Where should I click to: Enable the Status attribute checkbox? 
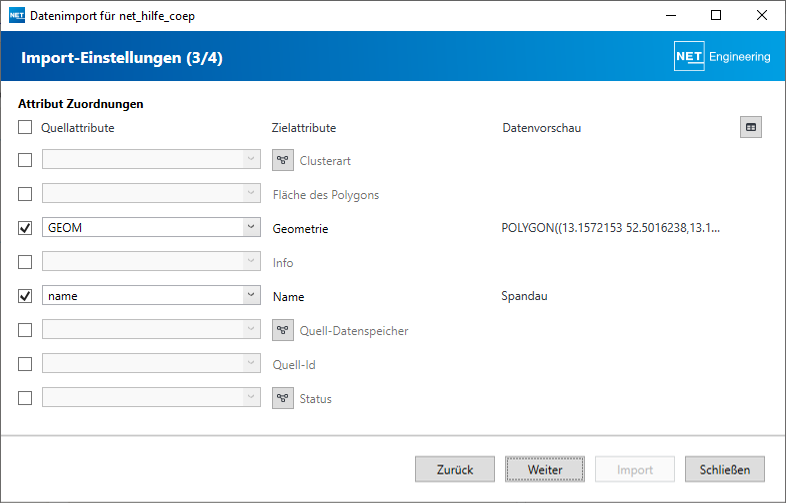25,398
